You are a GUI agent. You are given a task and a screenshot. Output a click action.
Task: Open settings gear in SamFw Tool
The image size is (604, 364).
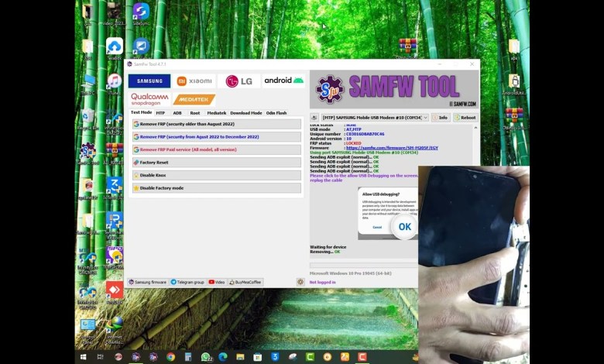tap(300, 282)
